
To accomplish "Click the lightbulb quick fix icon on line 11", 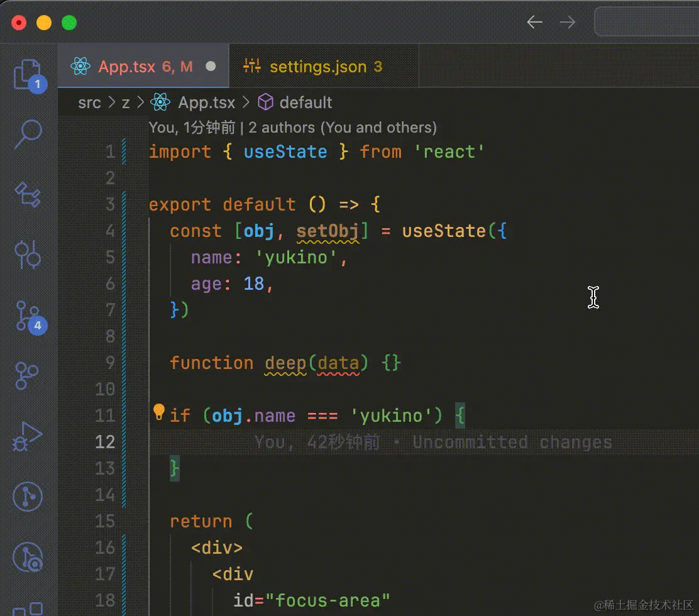I will pyautogui.click(x=158, y=412).
